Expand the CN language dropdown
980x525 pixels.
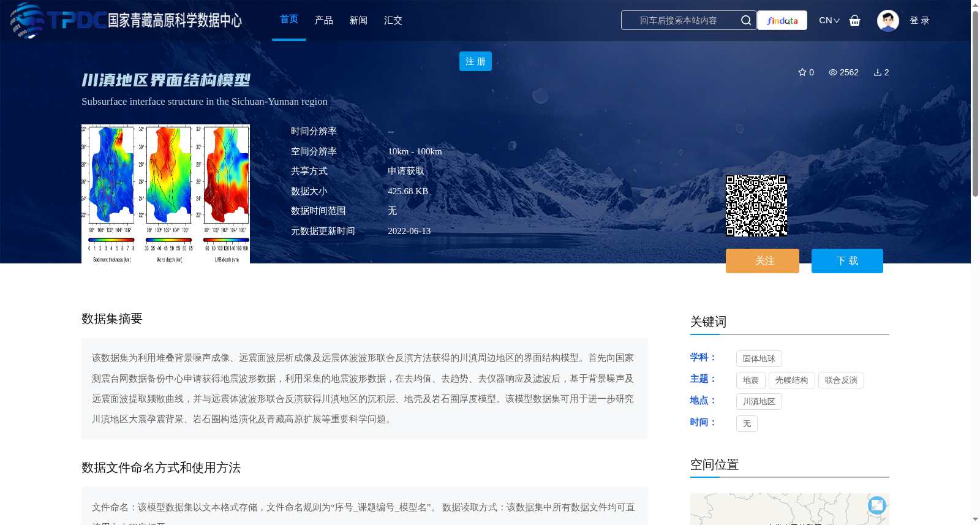829,20
